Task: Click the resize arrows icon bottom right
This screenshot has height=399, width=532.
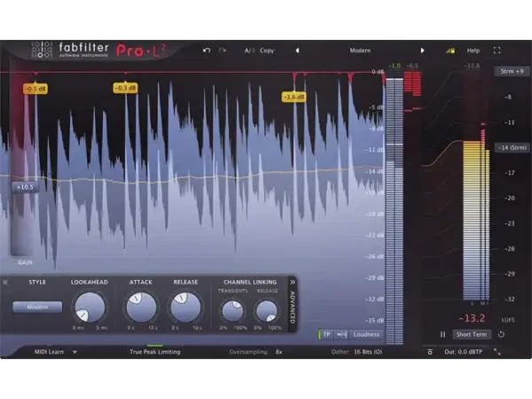Action: (x=497, y=352)
